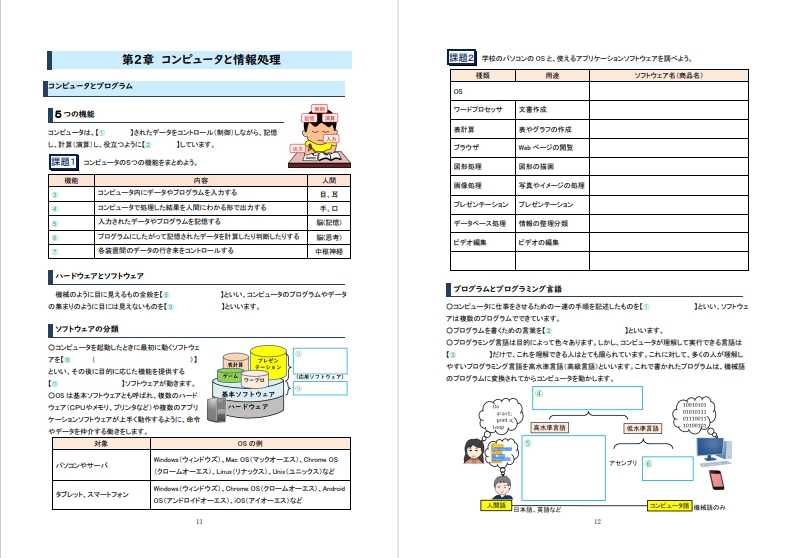Viewport: 794px width, 558px height.
Task: Click the 機能 table header
Action: coord(71,180)
